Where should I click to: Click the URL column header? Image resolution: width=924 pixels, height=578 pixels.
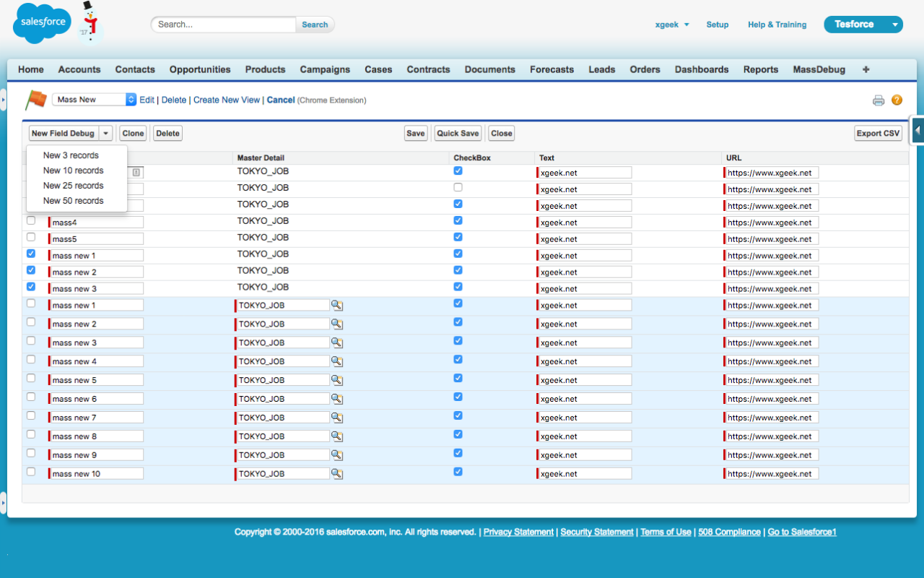coord(733,158)
